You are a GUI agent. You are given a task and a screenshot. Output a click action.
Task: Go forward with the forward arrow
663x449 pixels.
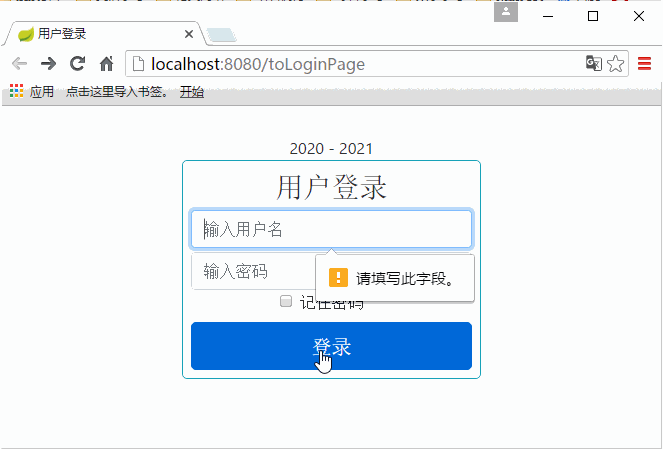tap(48, 64)
